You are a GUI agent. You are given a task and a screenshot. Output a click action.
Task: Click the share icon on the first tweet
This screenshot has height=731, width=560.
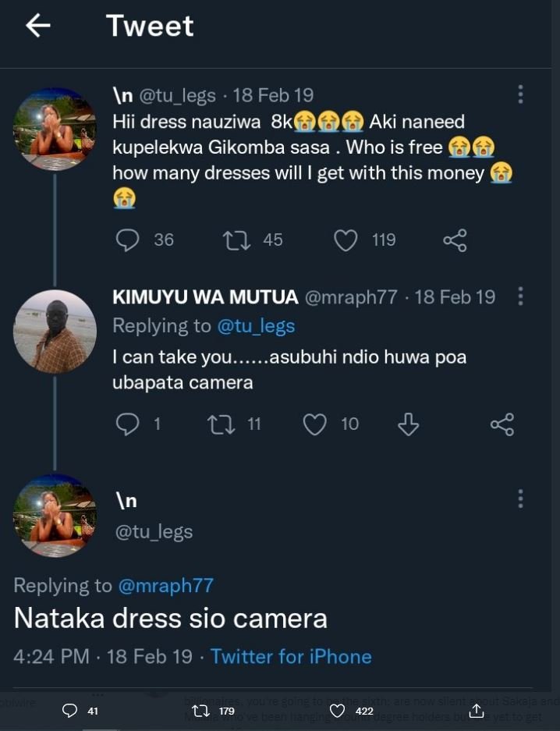455,240
